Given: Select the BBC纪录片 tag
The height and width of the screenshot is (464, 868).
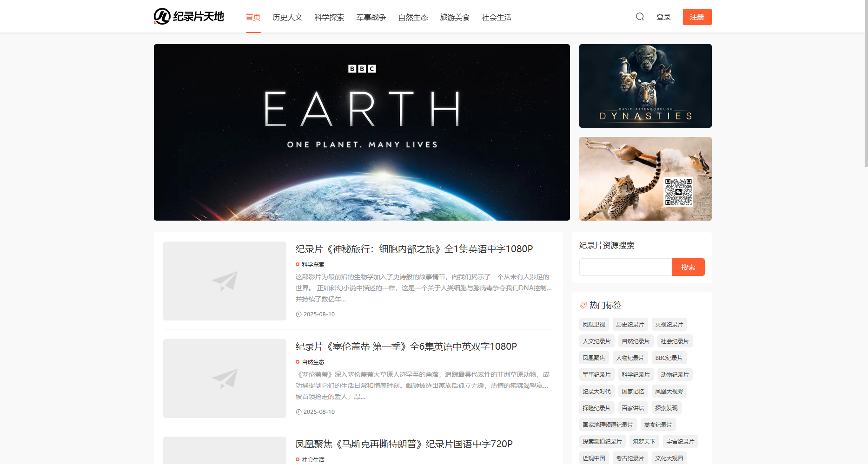Looking at the screenshot, I should 669,358.
